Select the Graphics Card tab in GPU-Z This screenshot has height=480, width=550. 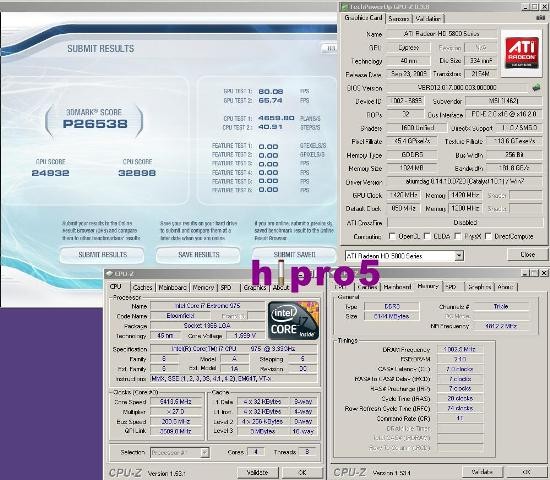click(x=363, y=18)
